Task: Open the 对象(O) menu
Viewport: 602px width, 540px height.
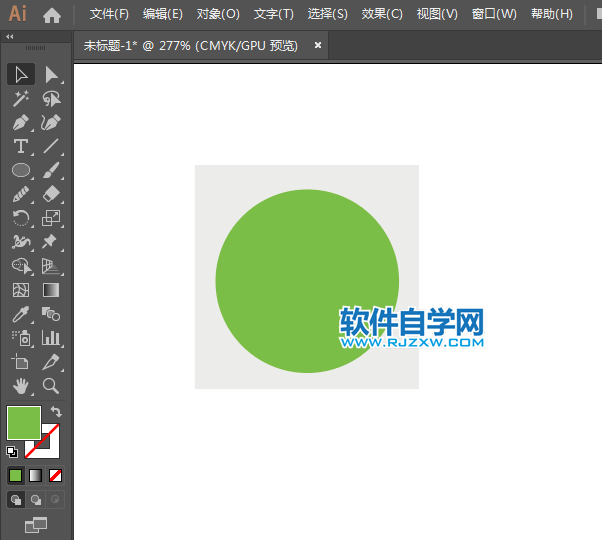Action: [218, 14]
